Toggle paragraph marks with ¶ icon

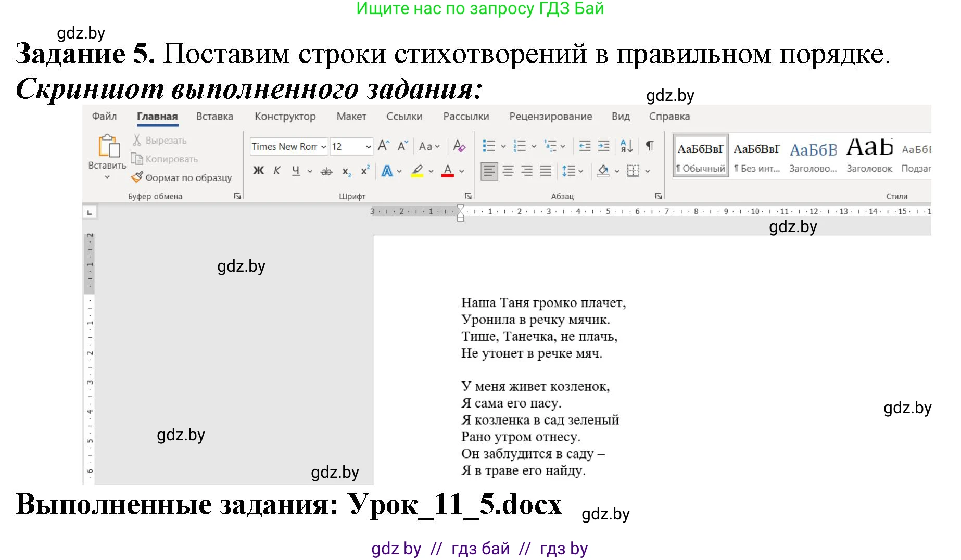pos(649,146)
